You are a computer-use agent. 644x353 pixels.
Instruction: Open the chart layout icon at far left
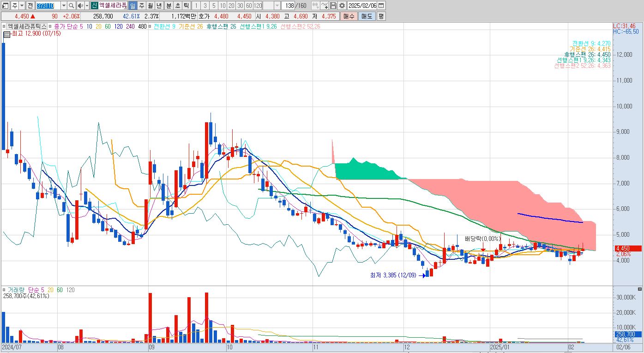click(6, 6)
